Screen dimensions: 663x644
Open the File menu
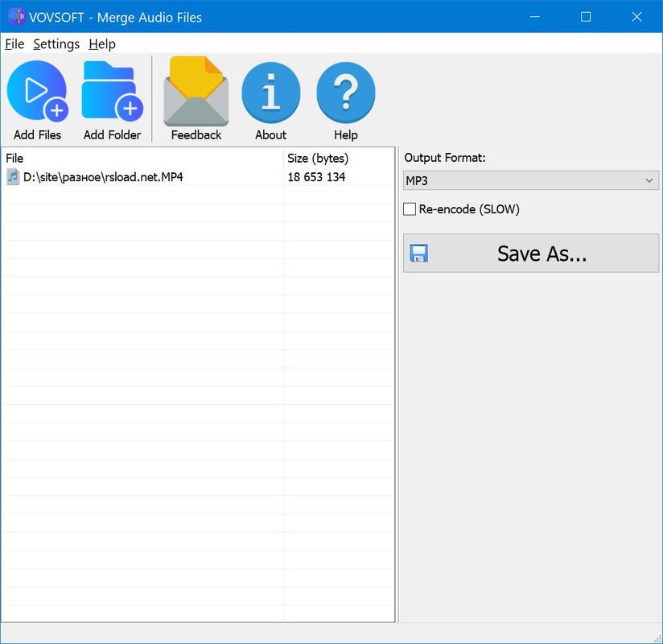click(14, 44)
